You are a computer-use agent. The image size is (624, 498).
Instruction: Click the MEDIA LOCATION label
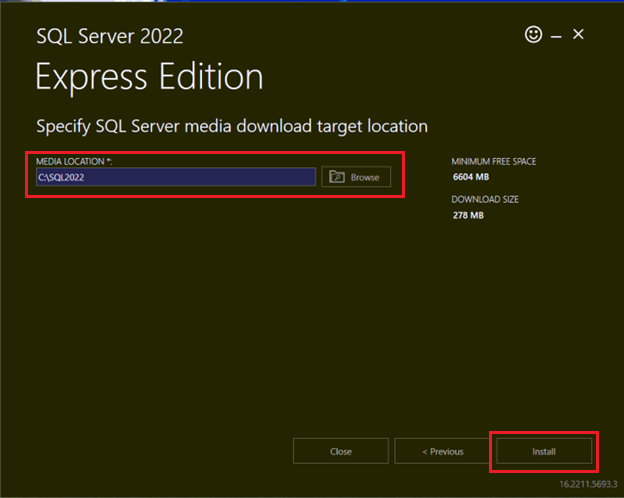[x=74, y=161]
